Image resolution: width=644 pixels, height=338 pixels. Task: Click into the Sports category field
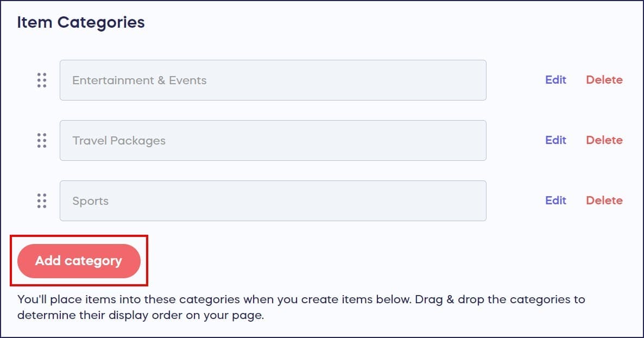[326, 201]
